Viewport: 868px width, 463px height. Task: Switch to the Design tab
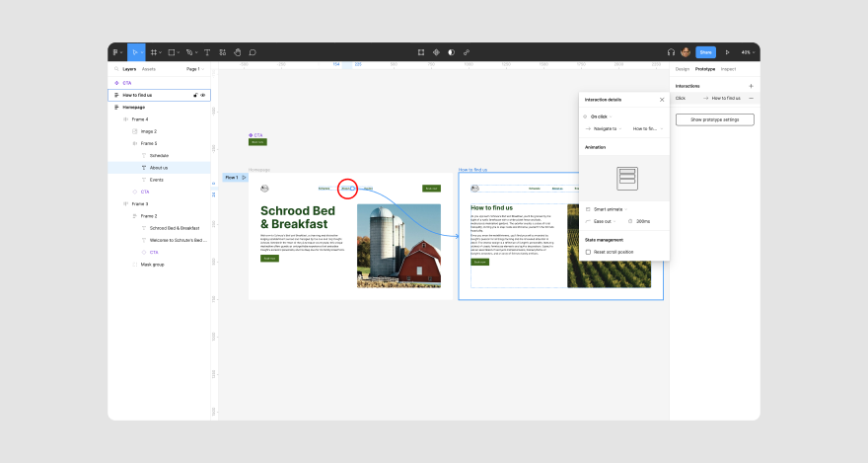[682, 69]
